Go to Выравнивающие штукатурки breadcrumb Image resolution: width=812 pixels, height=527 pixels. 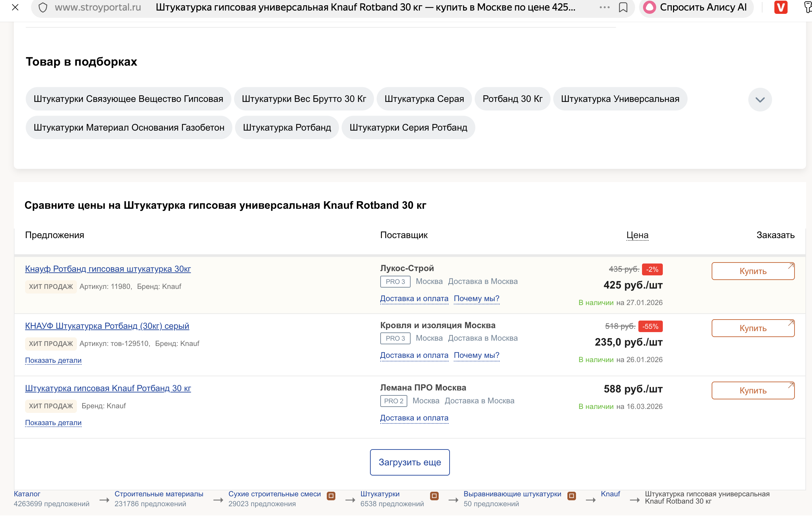512,494
